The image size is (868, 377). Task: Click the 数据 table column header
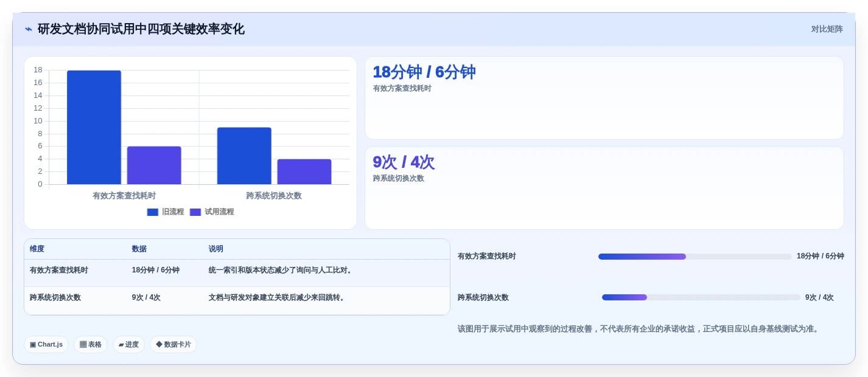click(139, 249)
